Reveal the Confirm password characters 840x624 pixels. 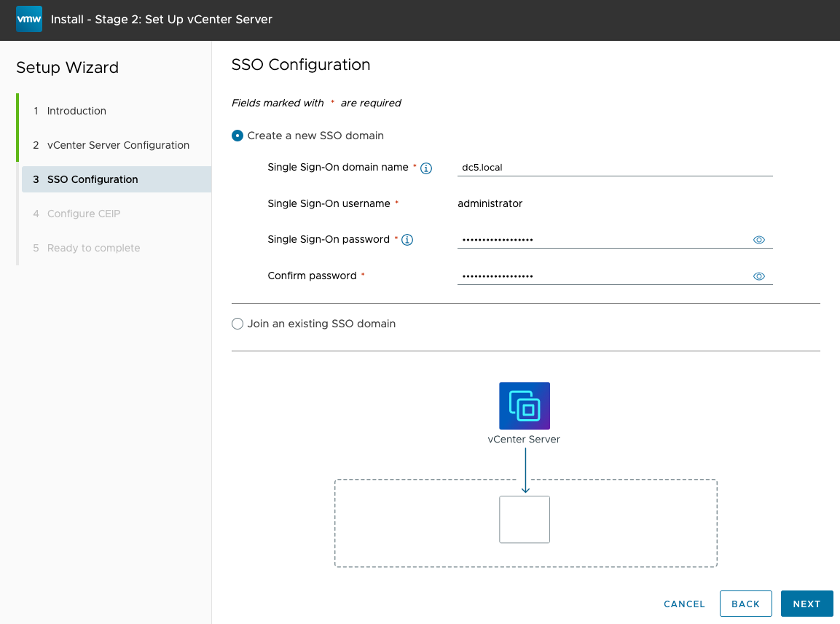[x=758, y=276]
